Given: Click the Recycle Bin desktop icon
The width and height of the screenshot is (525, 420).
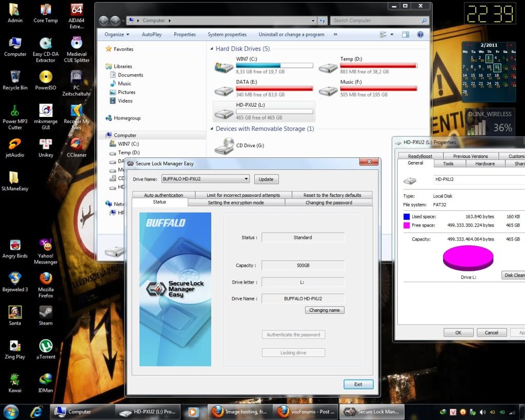Looking at the screenshot, I should [x=15, y=81].
